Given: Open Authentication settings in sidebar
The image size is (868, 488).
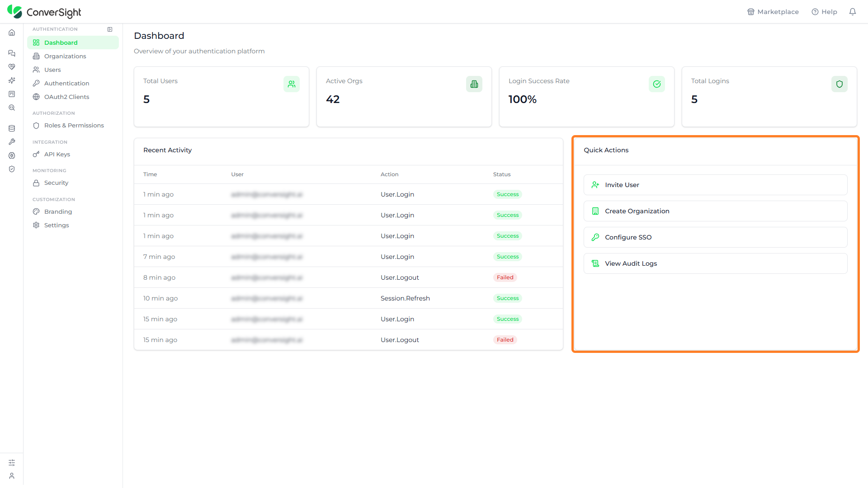Looking at the screenshot, I should pyautogui.click(x=73, y=83).
